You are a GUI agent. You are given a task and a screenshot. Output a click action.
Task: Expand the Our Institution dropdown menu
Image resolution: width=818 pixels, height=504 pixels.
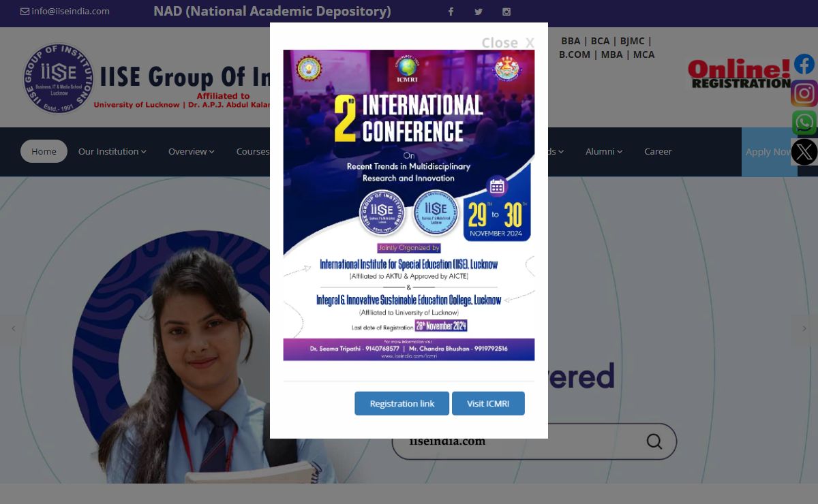pyautogui.click(x=112, y=151)
